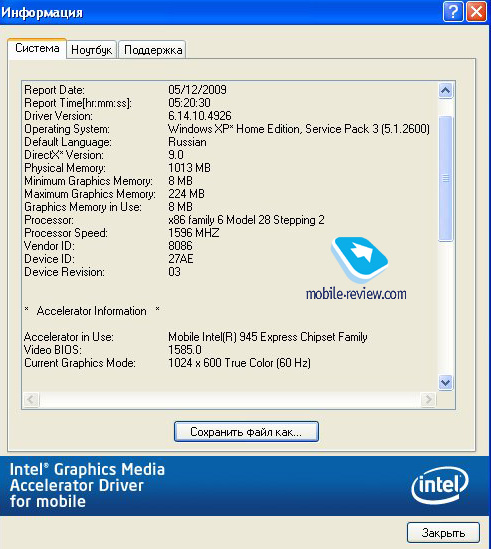Click the vertical scrollbar up arrow
Viewport: 491px width, 549px height.
(x=445, y=91)
